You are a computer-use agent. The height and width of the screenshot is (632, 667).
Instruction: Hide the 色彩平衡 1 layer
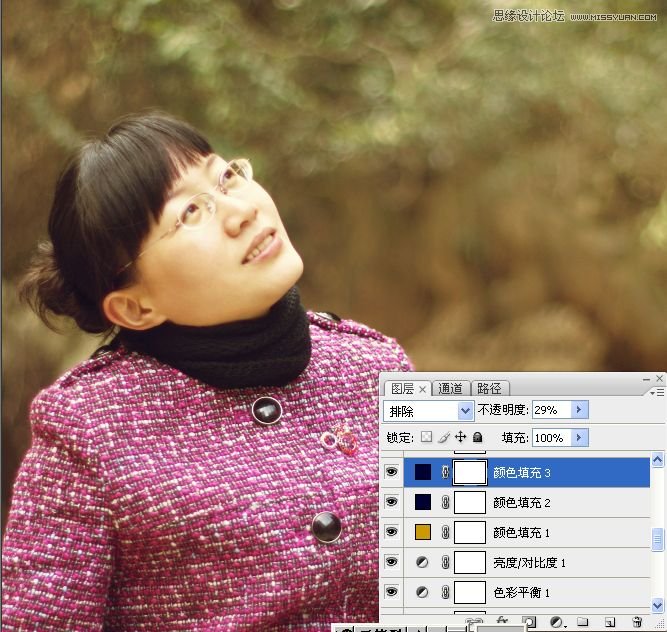(391, 592)
